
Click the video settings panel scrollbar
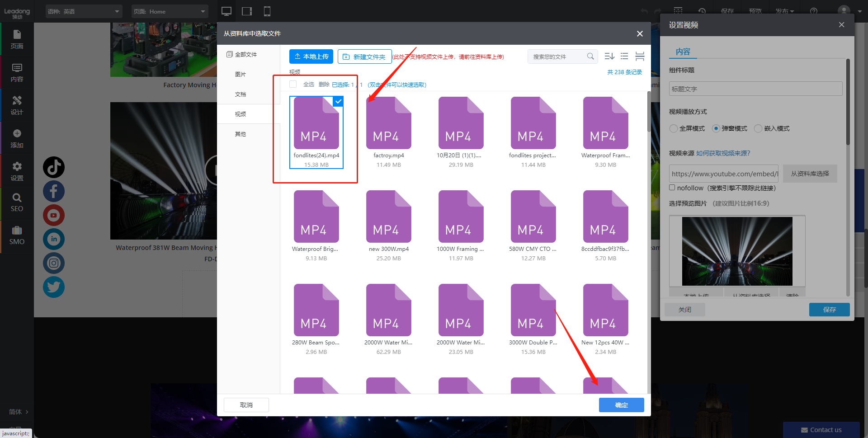coord(848,104)
